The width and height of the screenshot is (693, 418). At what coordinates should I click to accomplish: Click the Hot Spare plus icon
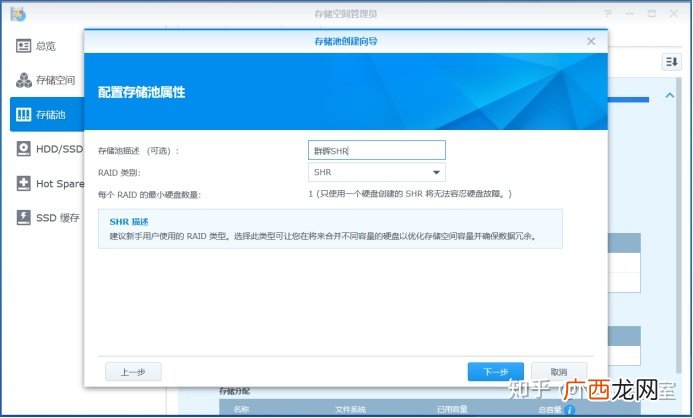coord(23,183)
